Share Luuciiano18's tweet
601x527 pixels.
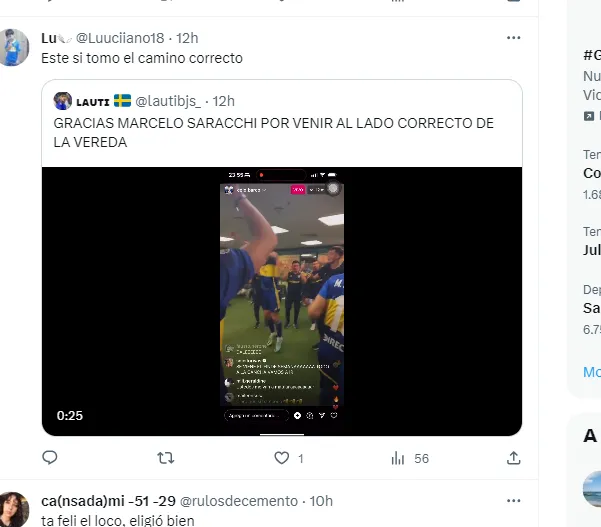[514, 458]
